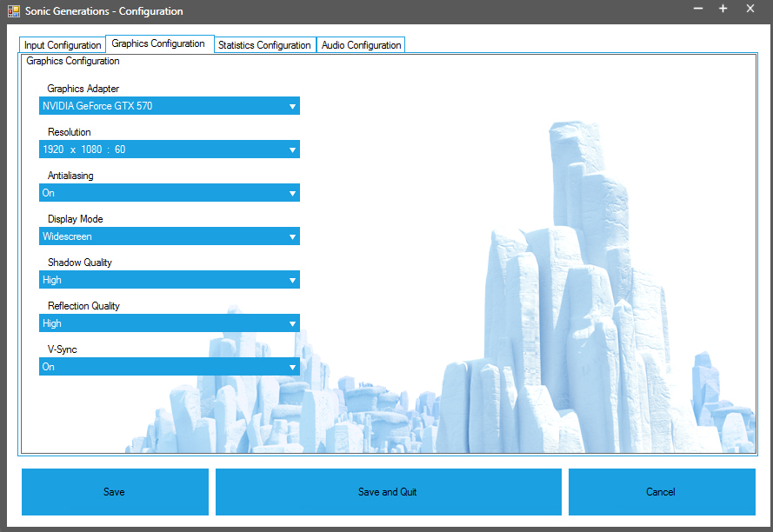Viewport: 773px width, 532px height.
Task: Click the 'V-Sync' label
Action: [62, 349]
